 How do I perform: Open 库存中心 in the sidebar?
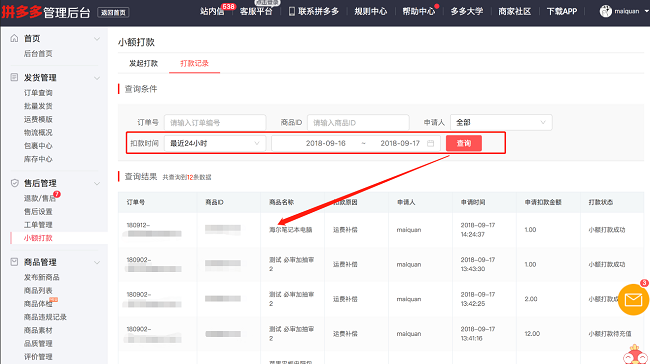(38, 159)
